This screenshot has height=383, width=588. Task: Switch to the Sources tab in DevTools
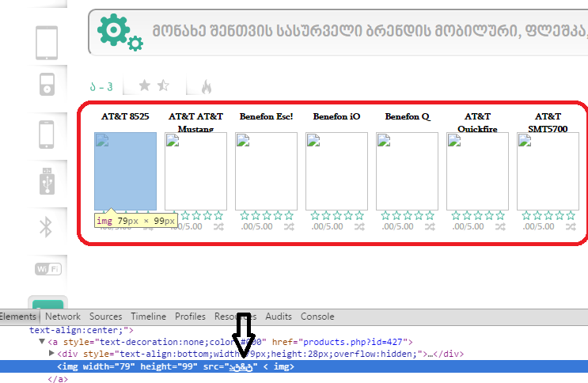[x=106, y=317]
